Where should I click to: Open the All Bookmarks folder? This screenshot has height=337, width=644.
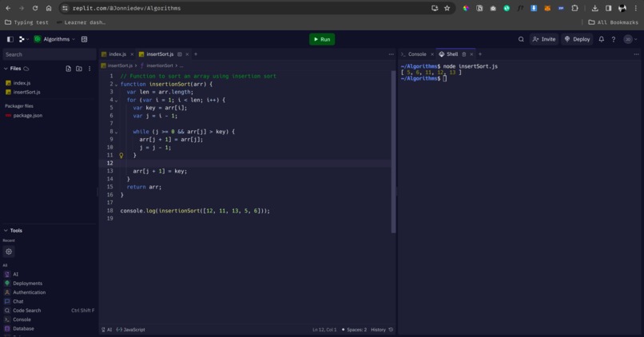(x=613, y=22)
